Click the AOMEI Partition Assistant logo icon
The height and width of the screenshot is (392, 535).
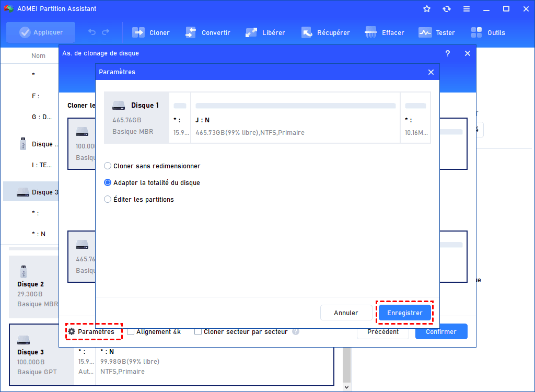[8, 8]
